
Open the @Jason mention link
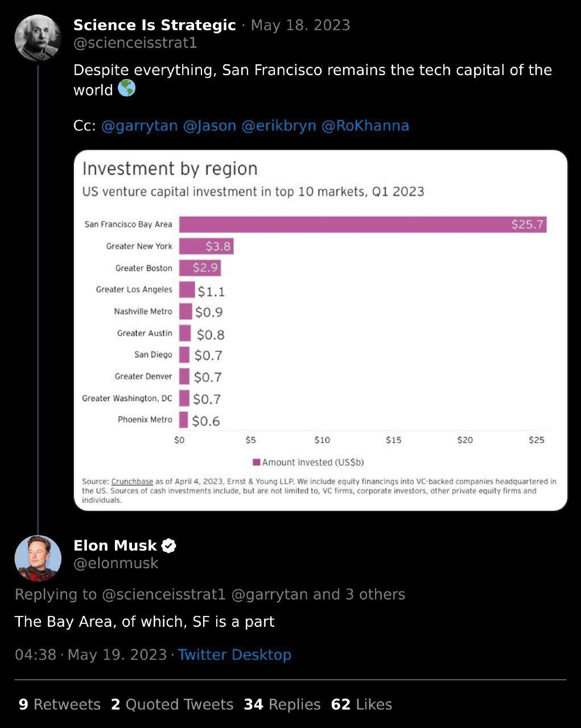pos(209,126)
